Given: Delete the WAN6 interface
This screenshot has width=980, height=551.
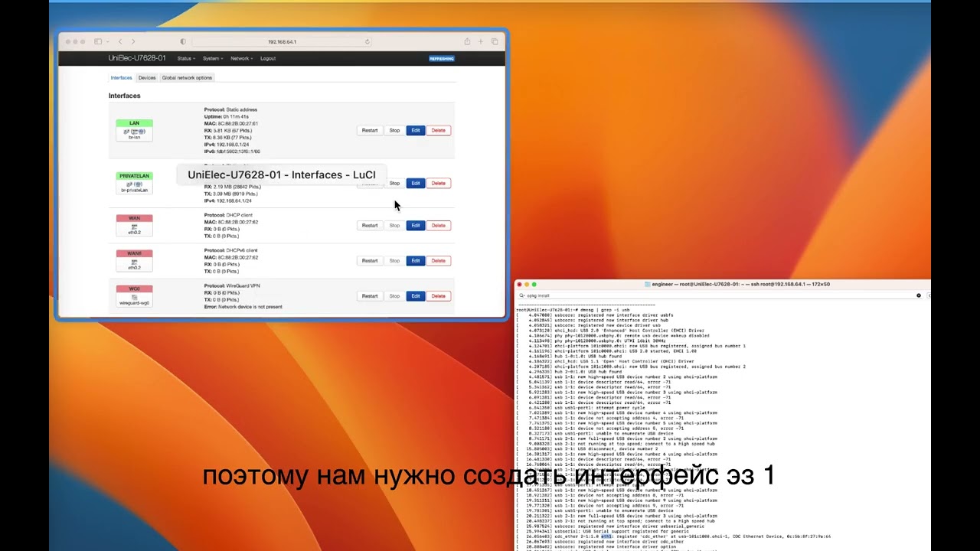Looking at the screenshot, I should [x=438, y=260].
